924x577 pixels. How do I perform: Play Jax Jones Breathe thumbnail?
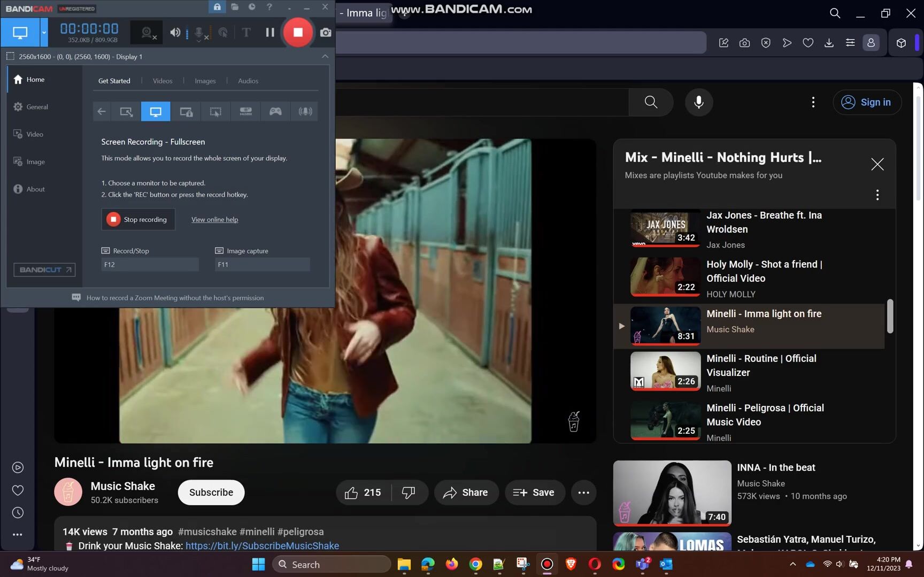coord(665,228)
